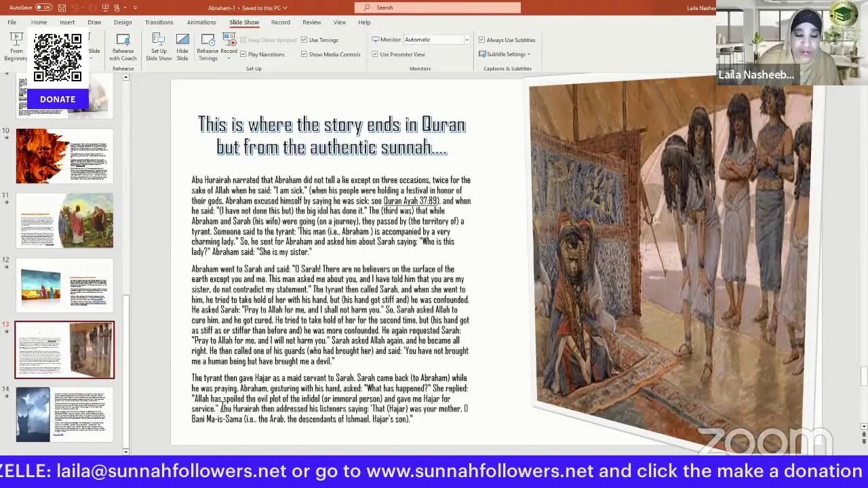Click the Monitor display icon
This screenshot has height=488, width=868.
(x=375, y=40)
